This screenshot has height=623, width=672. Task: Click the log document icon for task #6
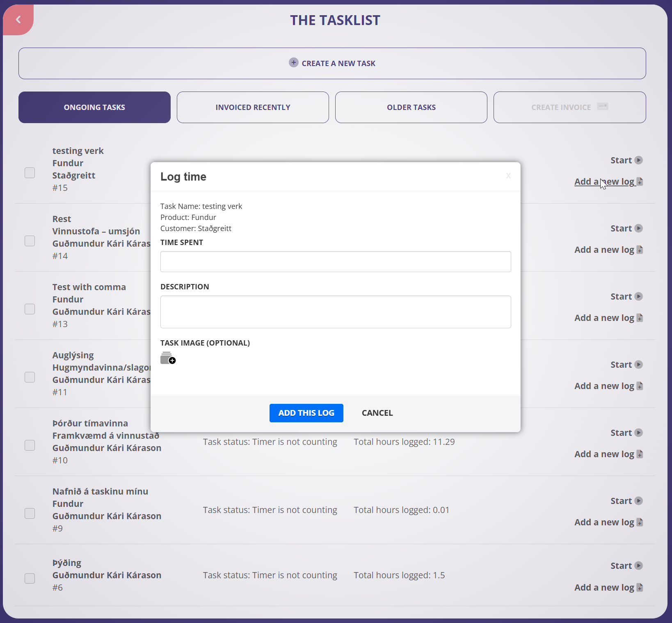(x=640, y=588)
